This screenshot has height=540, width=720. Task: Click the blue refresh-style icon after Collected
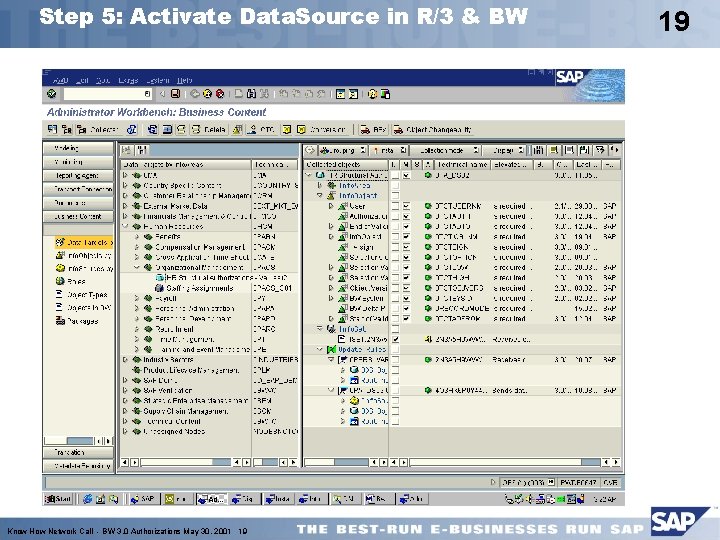pos(132,129)
